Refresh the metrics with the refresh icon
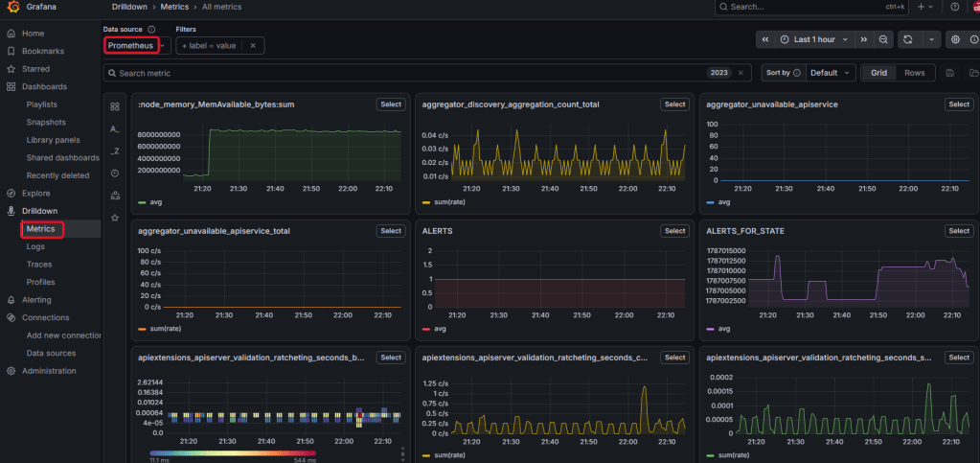980x463 pixels. point(907,39)
